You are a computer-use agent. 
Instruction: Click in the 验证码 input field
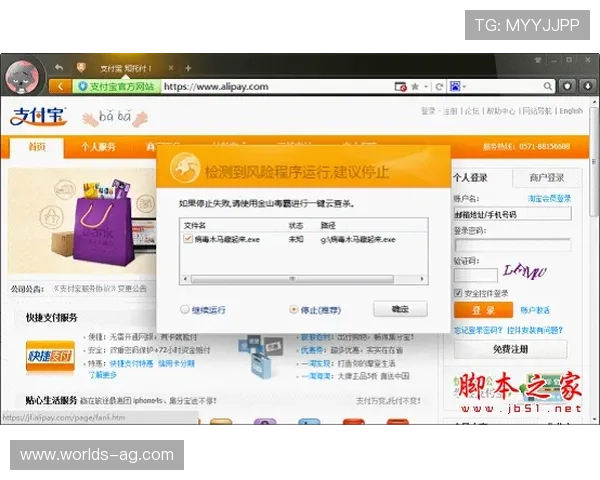(x=476, y=275)
